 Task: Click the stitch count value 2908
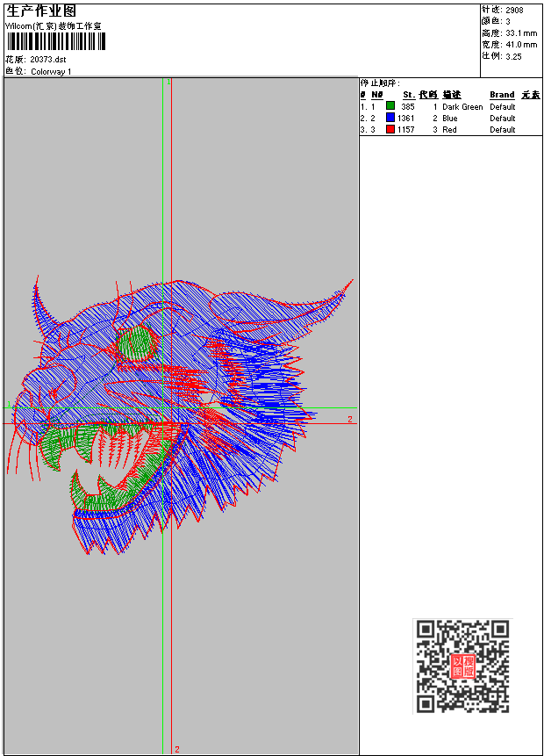click(x=514, y=10)
